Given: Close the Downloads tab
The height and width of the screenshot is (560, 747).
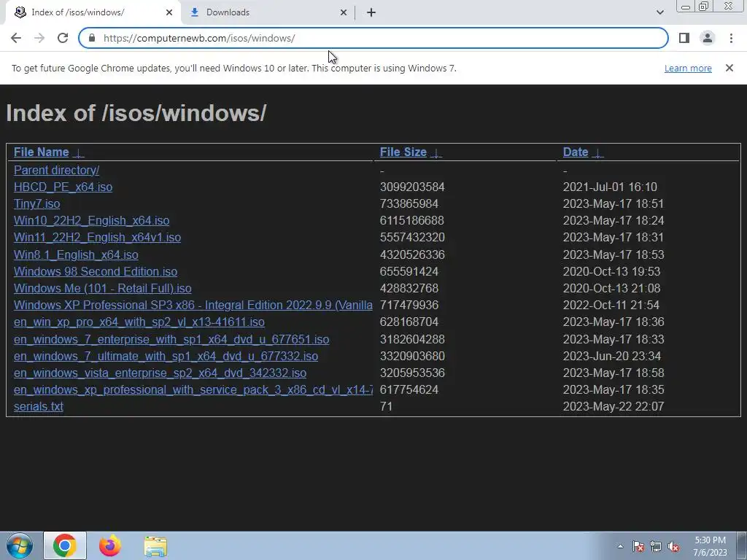Looking at the screenshot, I should [x=344, y=12].
